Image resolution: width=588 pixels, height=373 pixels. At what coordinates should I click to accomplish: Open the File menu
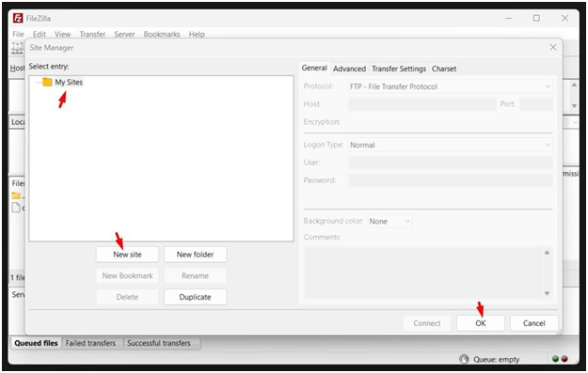tap(18, 34)
